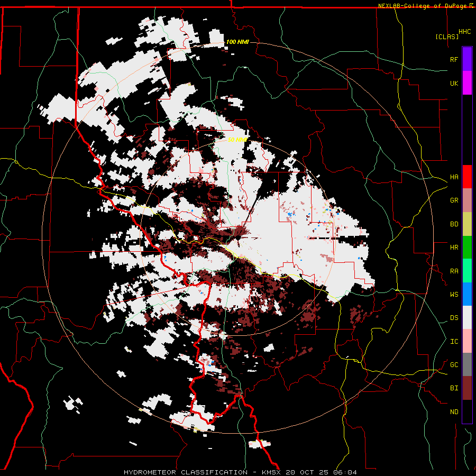Viewport: 476px width, 476px height.
Task: Click the magenta UK color swatch
Action: [467, 83]
